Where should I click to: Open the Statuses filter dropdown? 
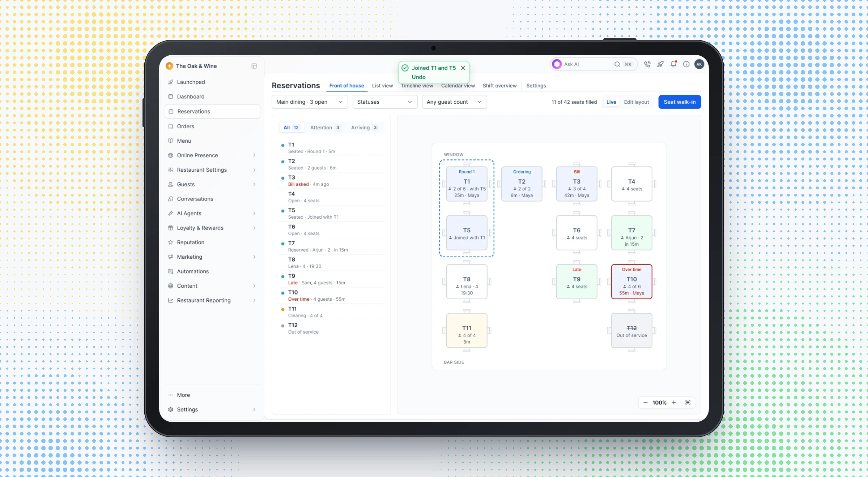(385, 102)
